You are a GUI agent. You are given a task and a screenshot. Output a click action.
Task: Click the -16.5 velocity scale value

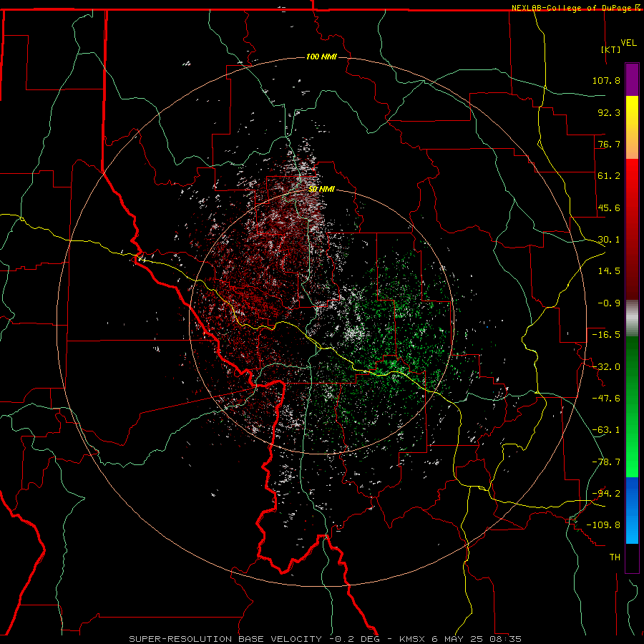pyautogui.click(x=606, y=335)
